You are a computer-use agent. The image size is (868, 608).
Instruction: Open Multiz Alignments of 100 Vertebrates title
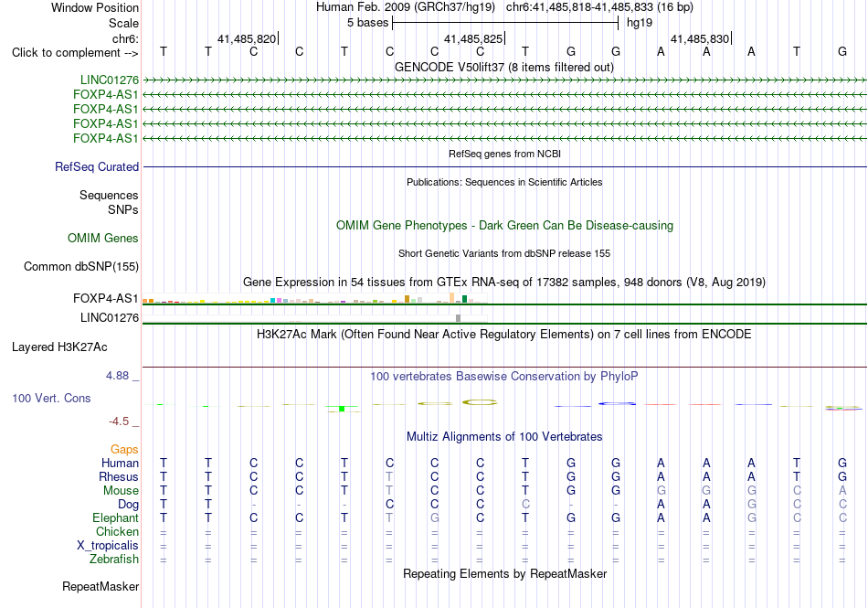click(x=504, y=437)
